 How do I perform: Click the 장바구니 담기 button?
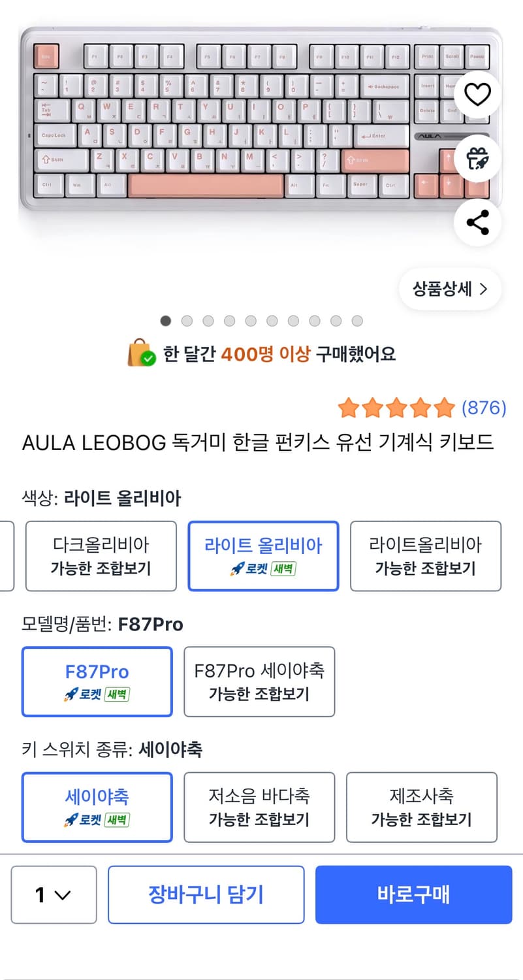pos(206,895)
